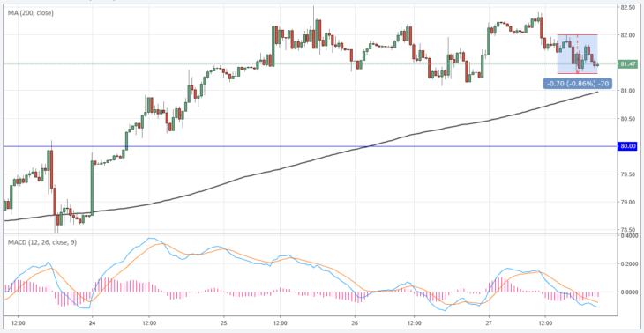Screen dimensions: 644x333
Task: Click the date label 24 on time axis
Action: (x=92, y=323)
